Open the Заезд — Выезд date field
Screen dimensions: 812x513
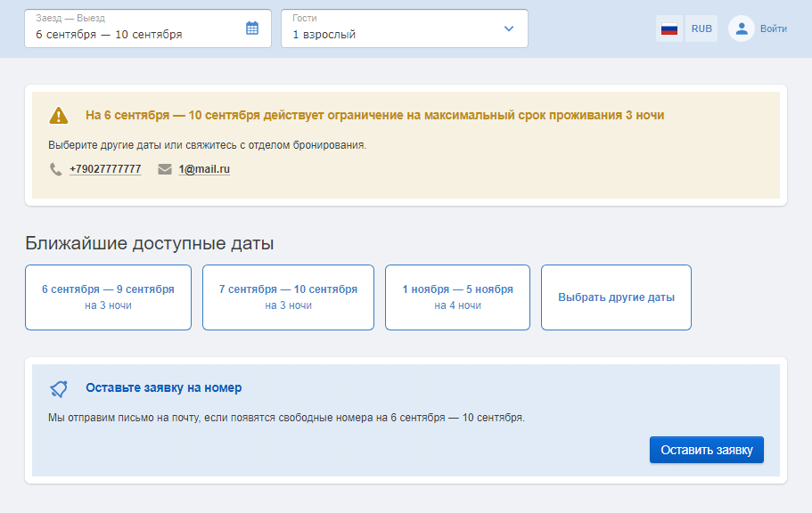click(148, 28)
